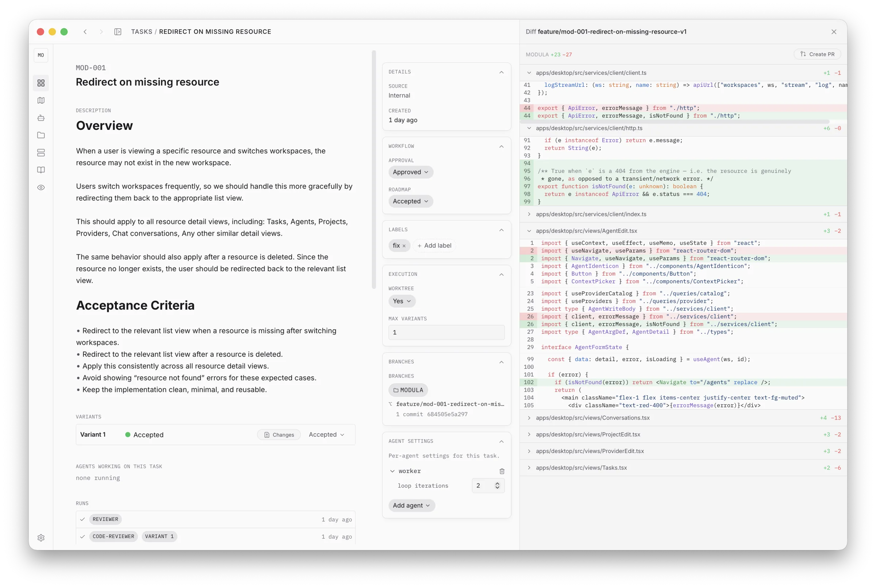Open the Worktree Yes dropdown
This screenshot has height=588, width=876.
tap(402, 301)
